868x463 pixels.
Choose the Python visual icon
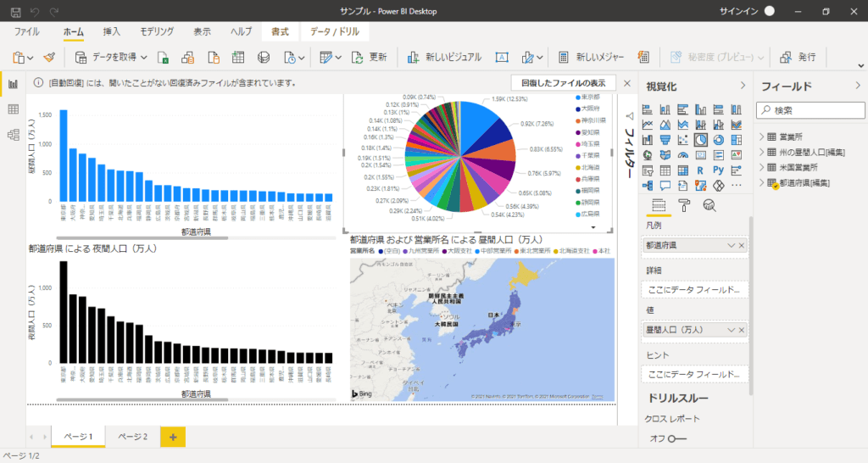click(718, 170)
